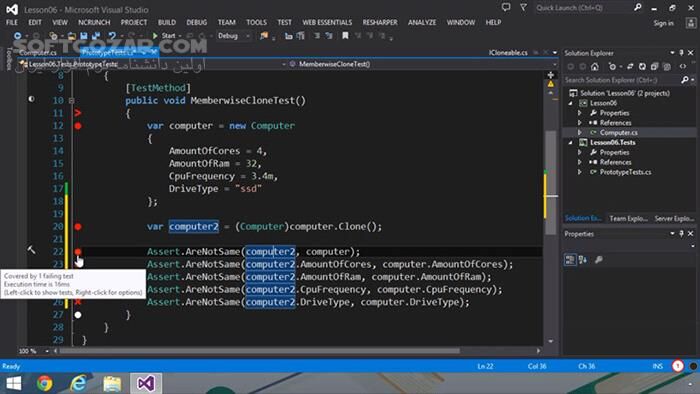Click the Show All Files icon
This screenshot has width=700, height=394.
tap(667, 66)
